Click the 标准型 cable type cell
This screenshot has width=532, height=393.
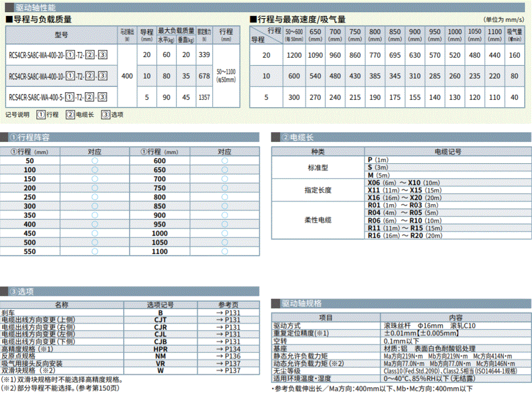point(318,167)
